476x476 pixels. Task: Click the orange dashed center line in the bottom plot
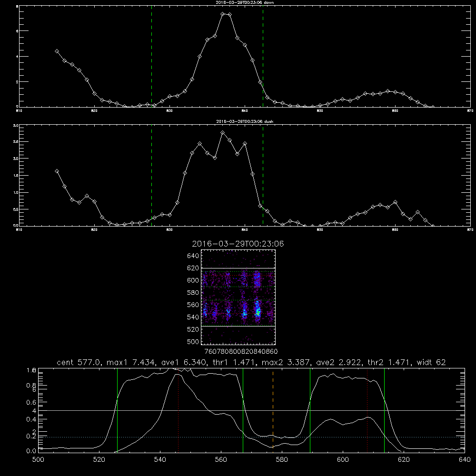point(273,410)
